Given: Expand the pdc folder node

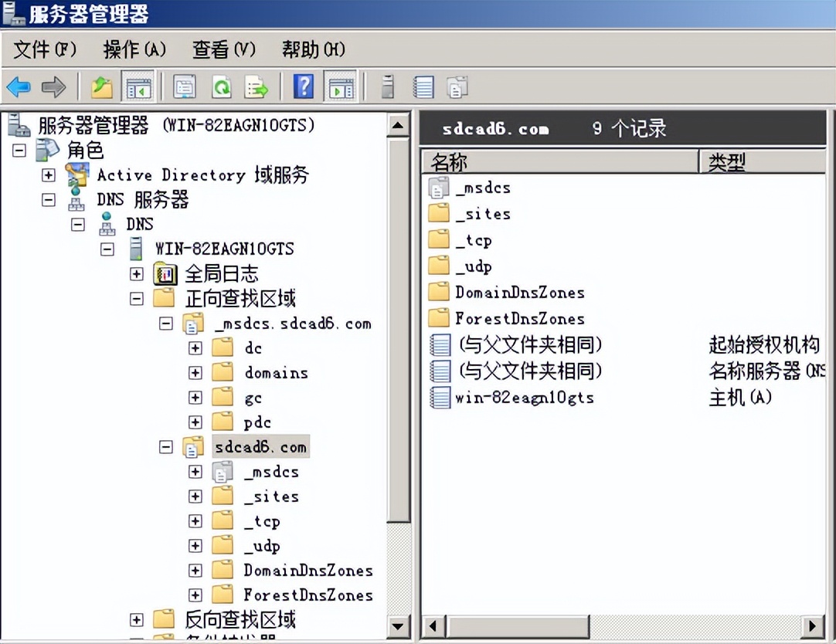Looking at the screenshot, I should 195,422.
